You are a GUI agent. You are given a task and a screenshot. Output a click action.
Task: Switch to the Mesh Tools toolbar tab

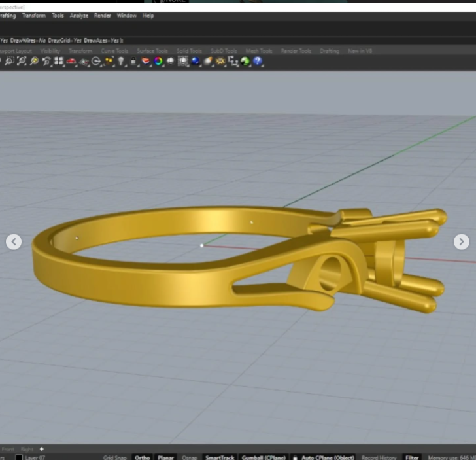[x=259, y=51]
